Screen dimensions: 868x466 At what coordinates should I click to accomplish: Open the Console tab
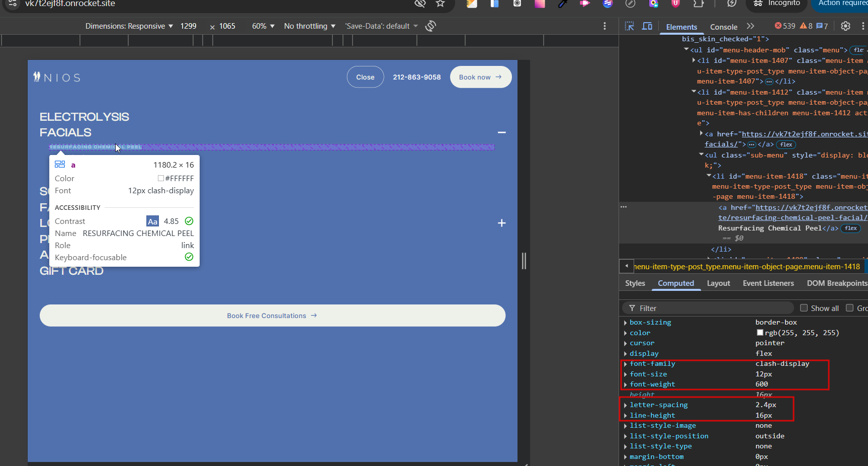pyautogui.click(x=723, y=27)
